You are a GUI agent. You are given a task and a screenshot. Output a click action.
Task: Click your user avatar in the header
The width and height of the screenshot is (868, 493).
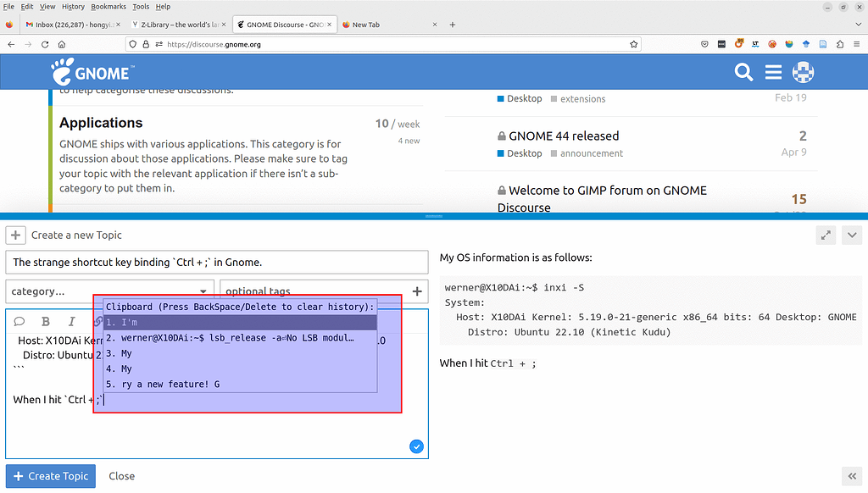[803, 72]
